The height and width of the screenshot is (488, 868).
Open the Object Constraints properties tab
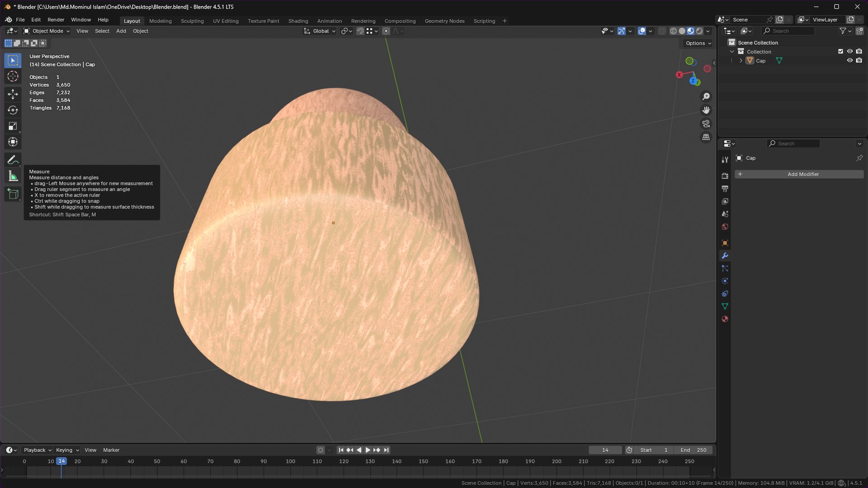(x=725, y=294)
